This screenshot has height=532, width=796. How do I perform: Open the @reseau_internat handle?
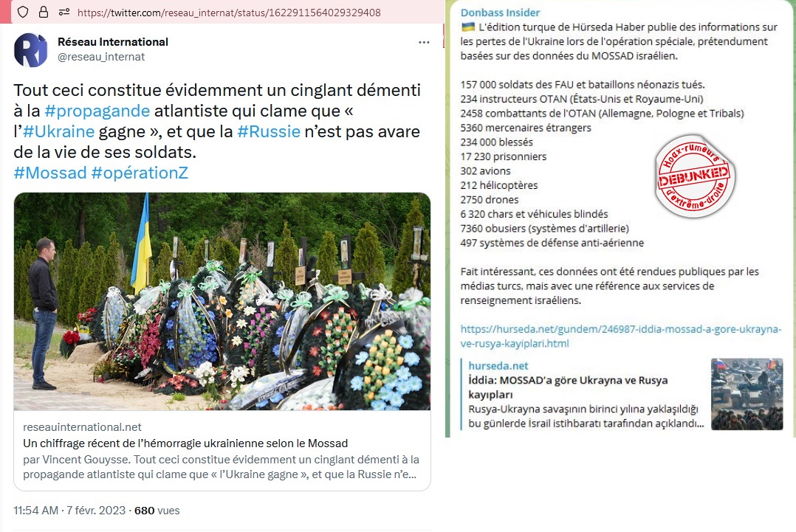coord(101,57)
